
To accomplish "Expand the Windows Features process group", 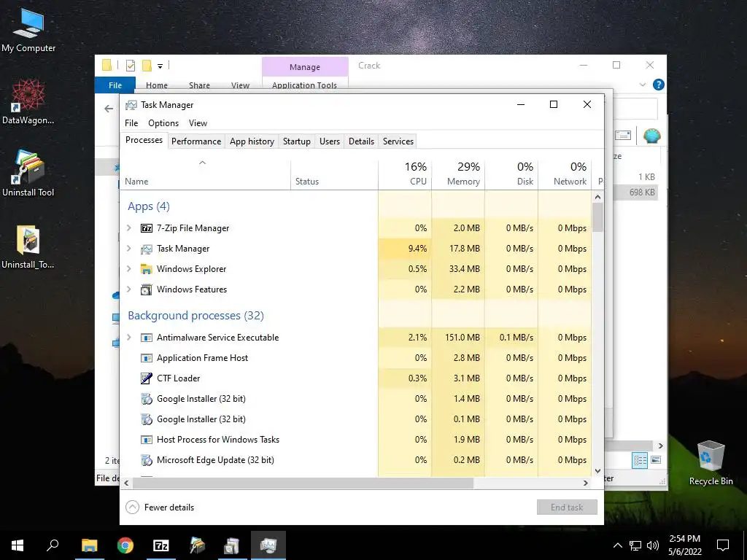I will tap(128, 289).
